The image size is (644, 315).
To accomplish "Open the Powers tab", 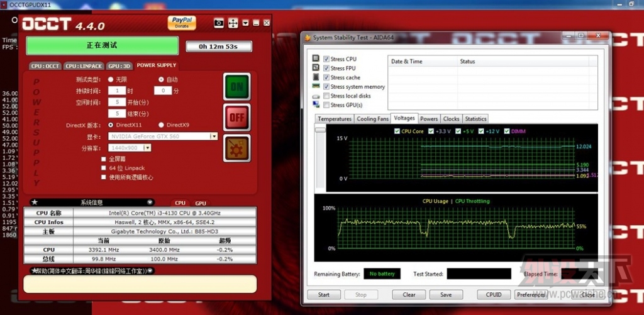I will 429,119.
